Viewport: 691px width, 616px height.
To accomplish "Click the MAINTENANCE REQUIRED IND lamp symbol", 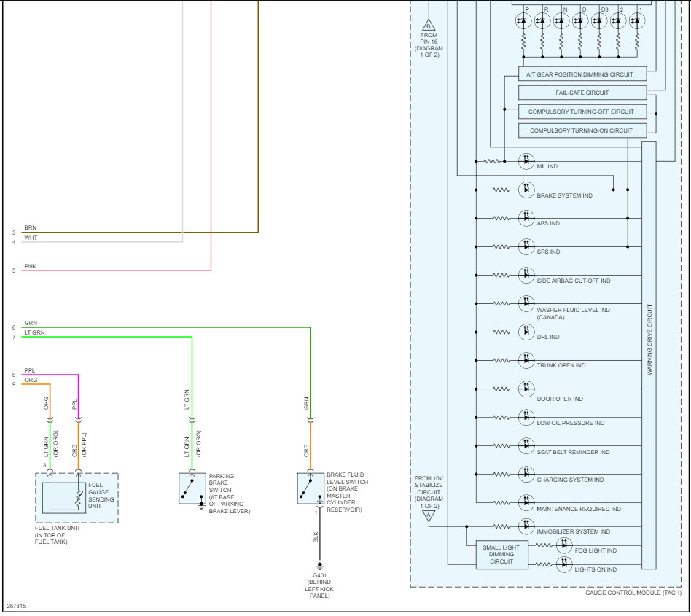I will [526, 503].
